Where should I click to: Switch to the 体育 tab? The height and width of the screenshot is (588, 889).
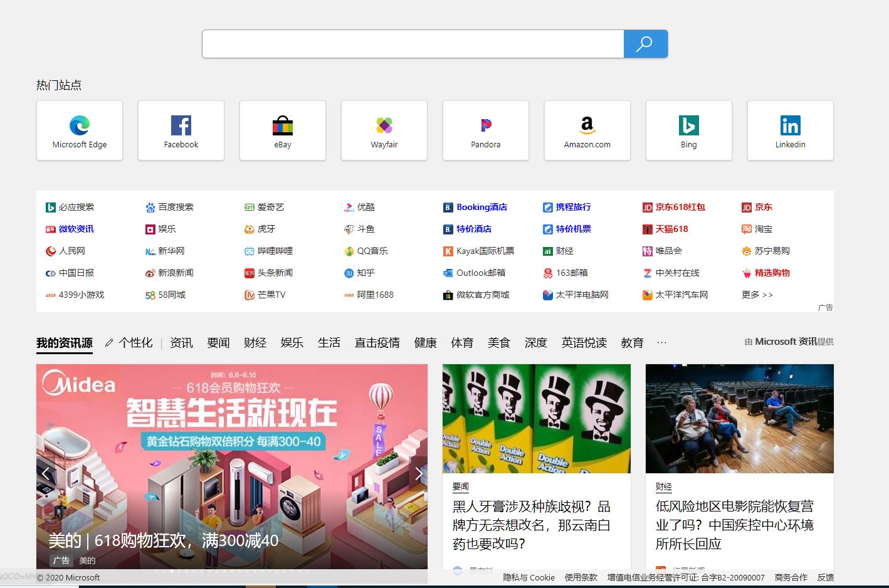tap(462, 342)
